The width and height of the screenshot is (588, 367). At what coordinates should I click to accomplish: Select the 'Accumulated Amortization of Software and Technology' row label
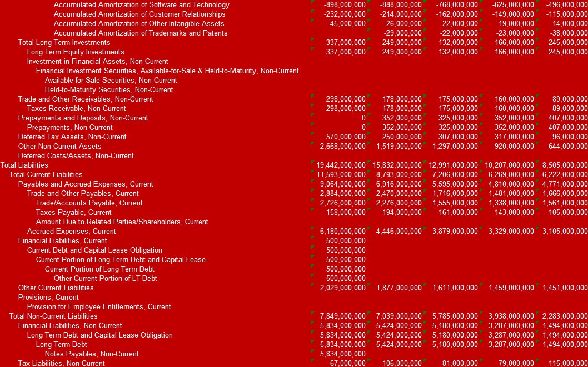(141, 5)
